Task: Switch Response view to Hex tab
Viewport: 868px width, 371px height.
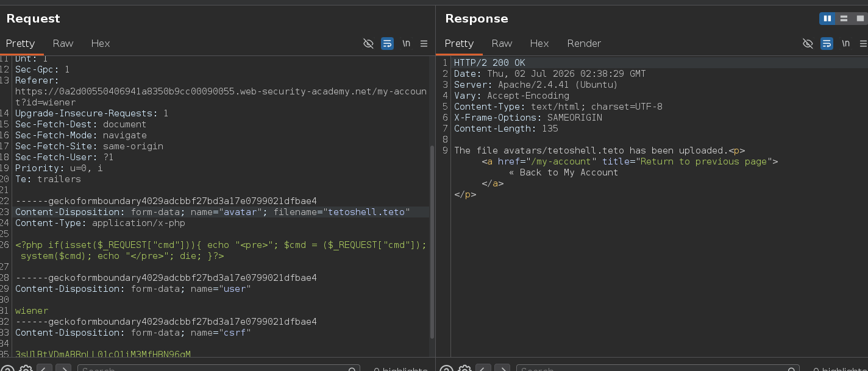Action: click(x=539, y=43)
